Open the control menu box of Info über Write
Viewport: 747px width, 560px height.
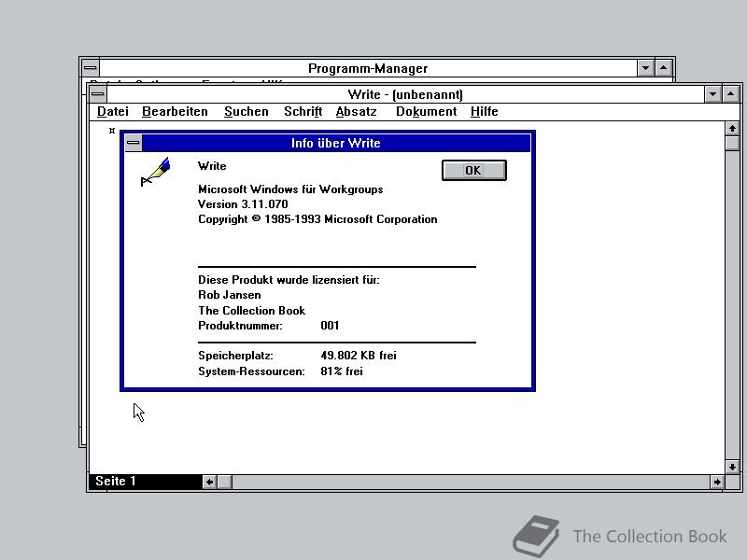[x=134, y=143]
